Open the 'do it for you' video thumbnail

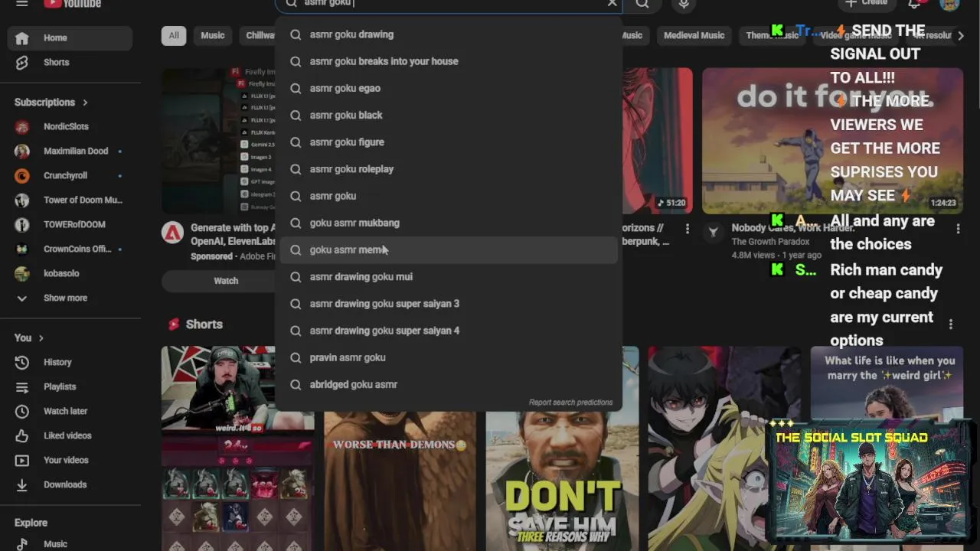coord(832,141)
